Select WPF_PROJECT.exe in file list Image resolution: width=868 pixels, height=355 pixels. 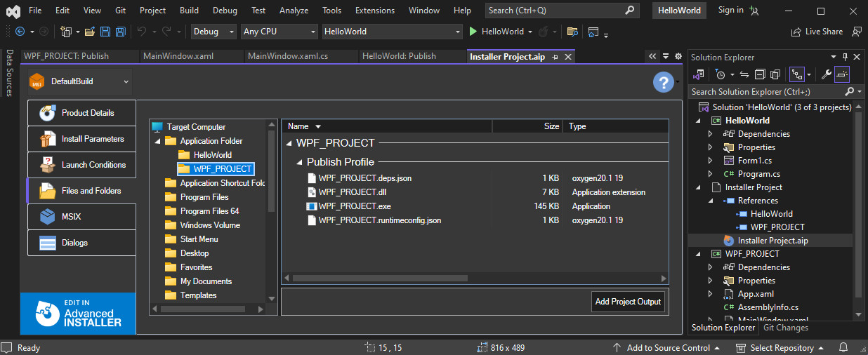coord(355,206)
